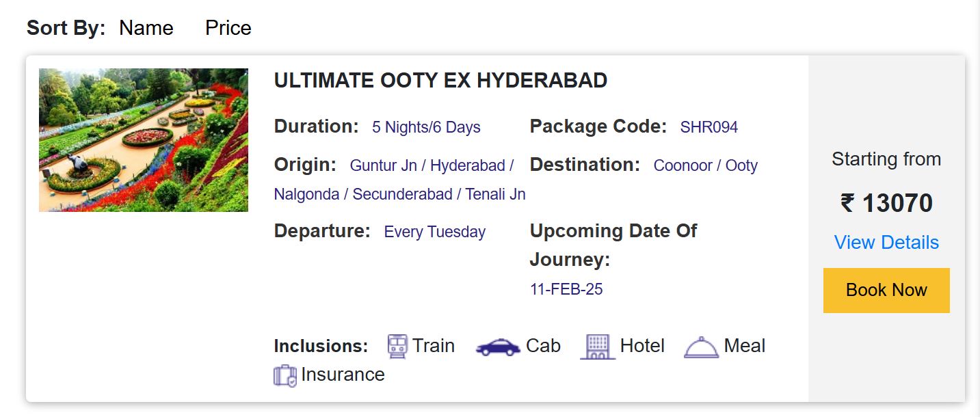The image size is (980, 417).
Task: Open the Coonoor destination link
Action: pyautogui.click(x=681, y=165)
